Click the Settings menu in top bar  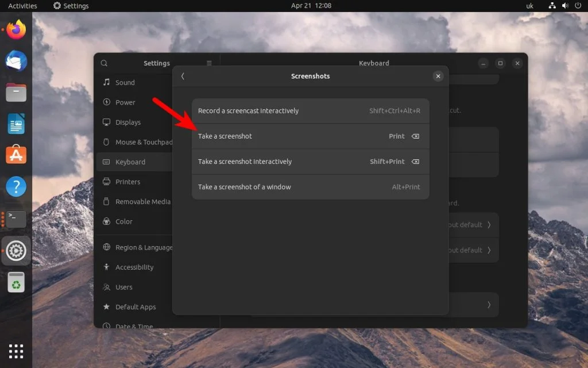click(71, 6)
